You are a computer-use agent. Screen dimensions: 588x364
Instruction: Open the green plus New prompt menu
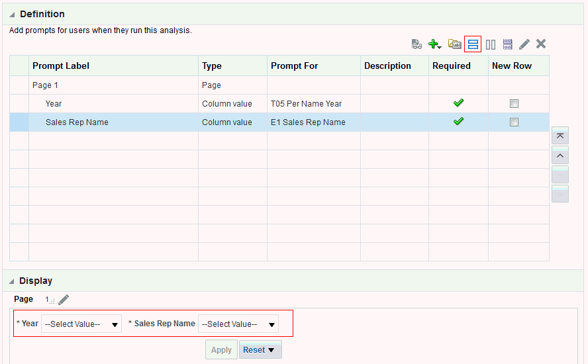tap(434, 44)
